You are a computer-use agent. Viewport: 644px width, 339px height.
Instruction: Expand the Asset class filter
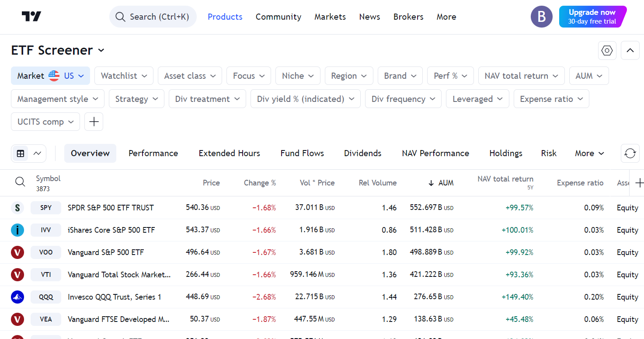pyautogui.click(x=190, y=76)
